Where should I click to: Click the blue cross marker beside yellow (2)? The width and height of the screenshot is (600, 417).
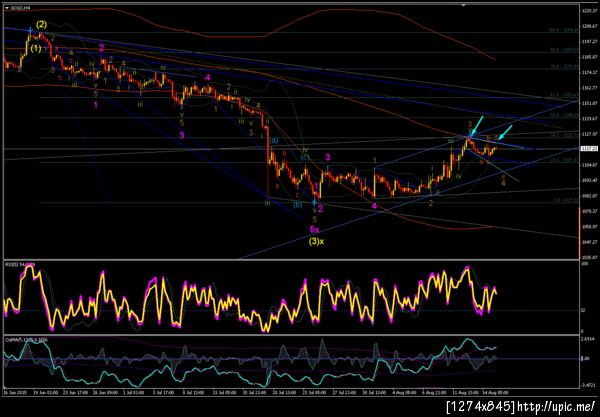(x=31, y=29)
